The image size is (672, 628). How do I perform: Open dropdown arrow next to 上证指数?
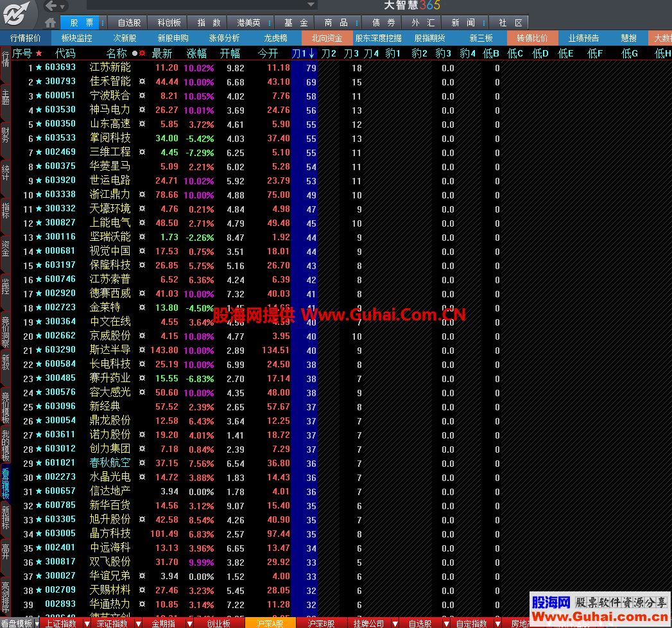87,624
